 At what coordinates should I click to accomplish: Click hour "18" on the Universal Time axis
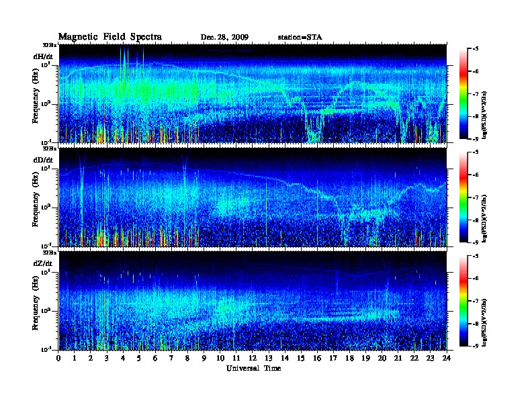click(x=349, y=358)
